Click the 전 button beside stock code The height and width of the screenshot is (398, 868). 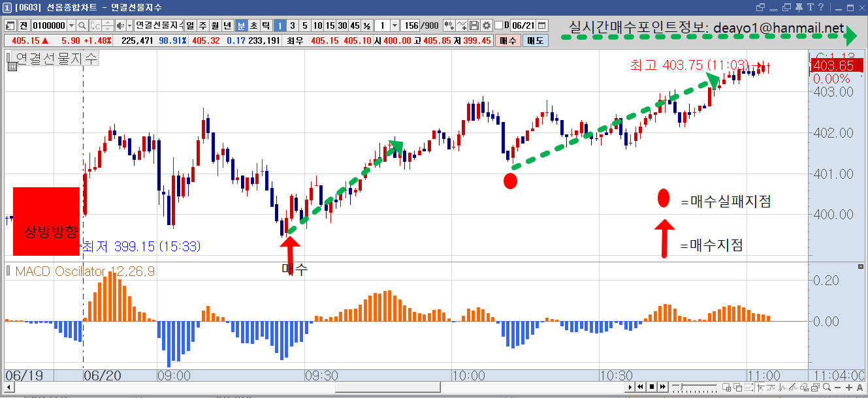pos(24,25)
